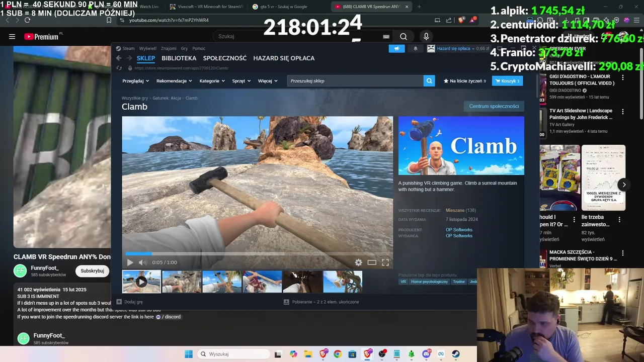Switch to SPOŁECZNOŚĆ tab in Steam
This screenshot has width=644, height=362.
point(225,58)
